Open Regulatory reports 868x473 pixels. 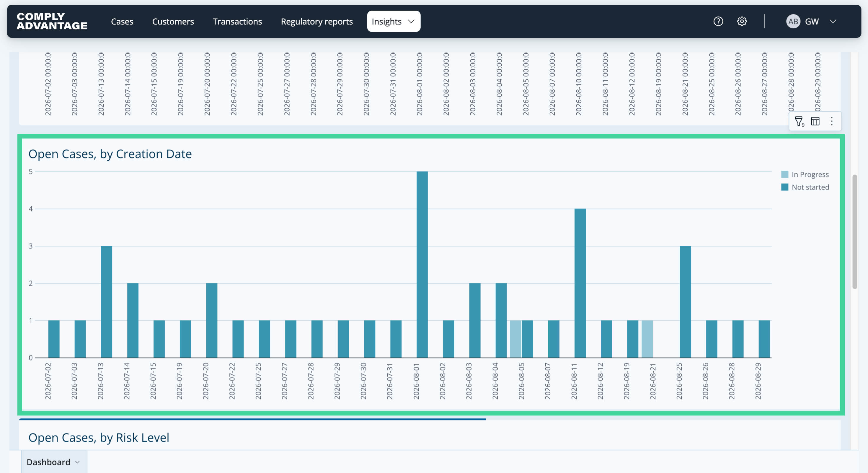click(316, 21)
